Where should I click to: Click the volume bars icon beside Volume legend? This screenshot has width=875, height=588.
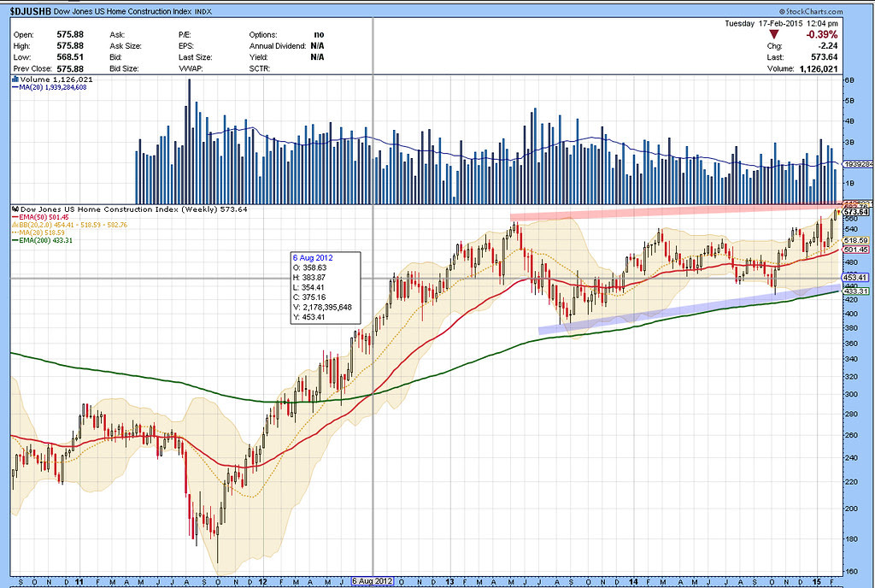coord(15,79)
